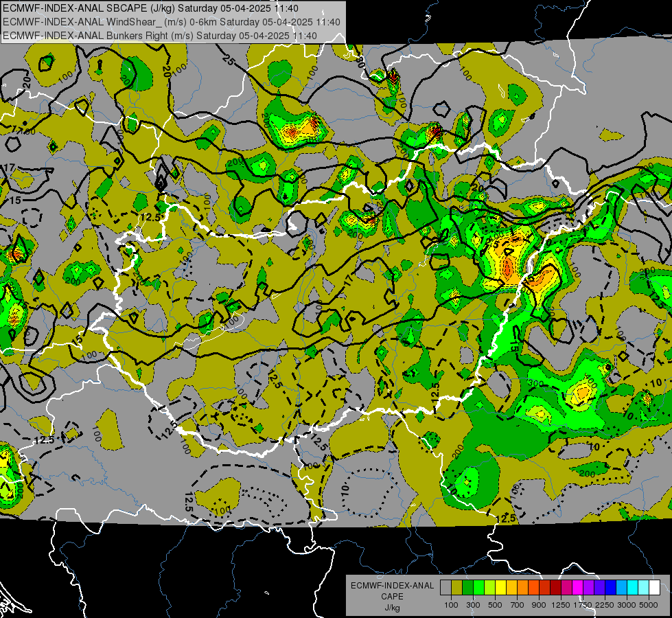Click the cyan legend swatch
This screenshot has height=618, width=672.
[x=633, y=588]
